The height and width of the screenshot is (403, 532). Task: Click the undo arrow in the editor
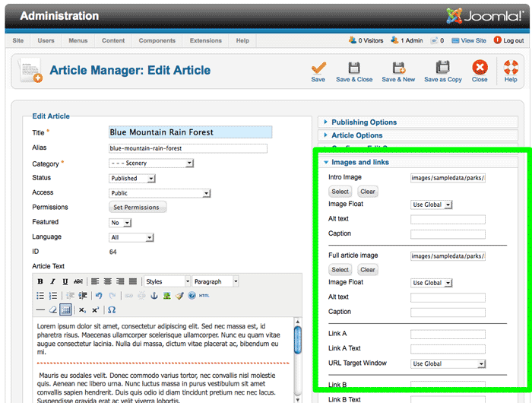(99, 296)
